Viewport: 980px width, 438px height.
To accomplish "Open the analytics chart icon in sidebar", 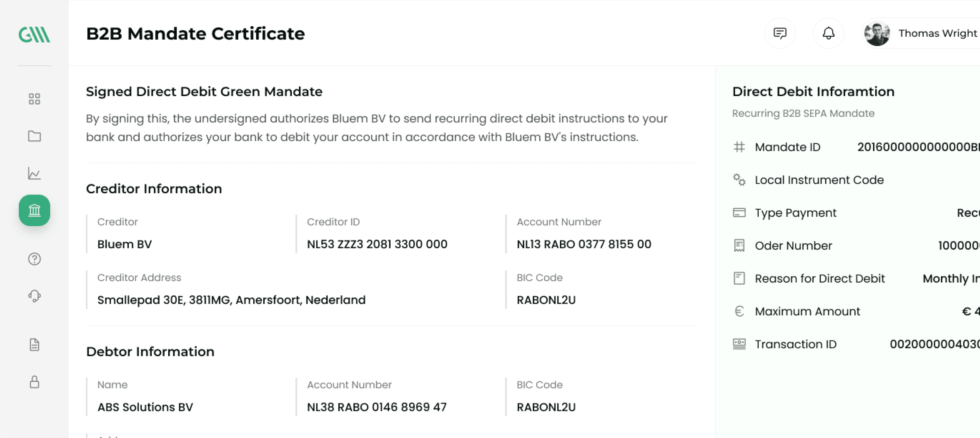I will [34, 173].
